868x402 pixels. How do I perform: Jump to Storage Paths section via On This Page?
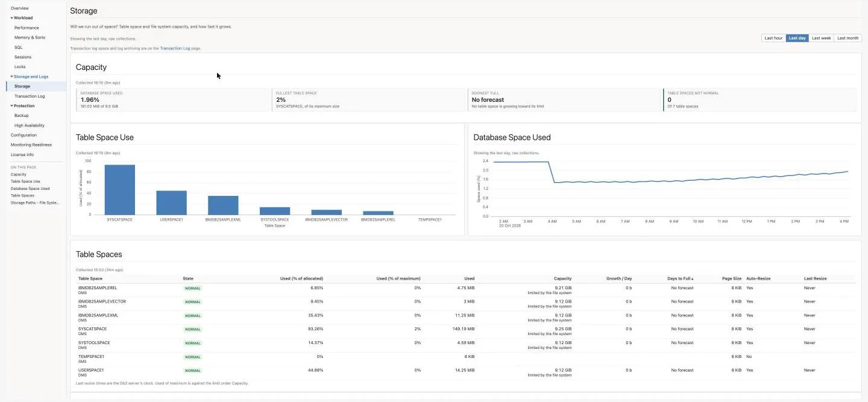pos(35,203)
